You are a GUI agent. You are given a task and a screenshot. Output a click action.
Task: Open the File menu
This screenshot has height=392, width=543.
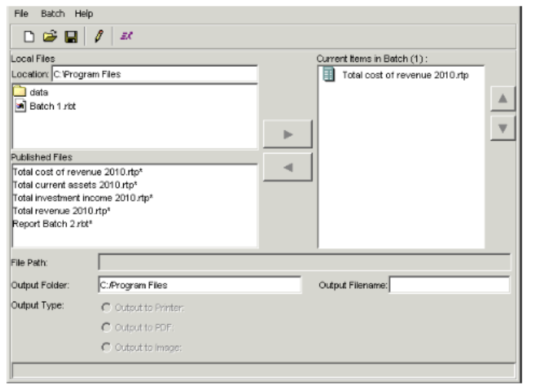tap(21, 14)
